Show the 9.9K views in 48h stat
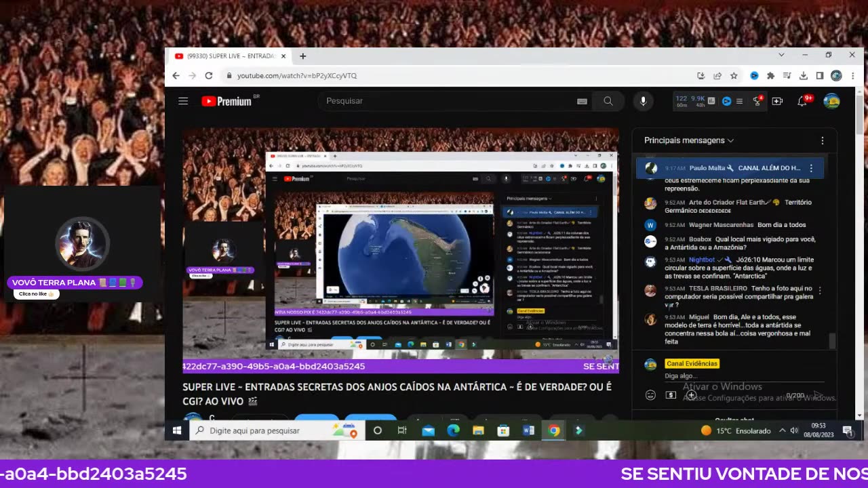Viewport: 868px width, 488px height. [698, 101]
